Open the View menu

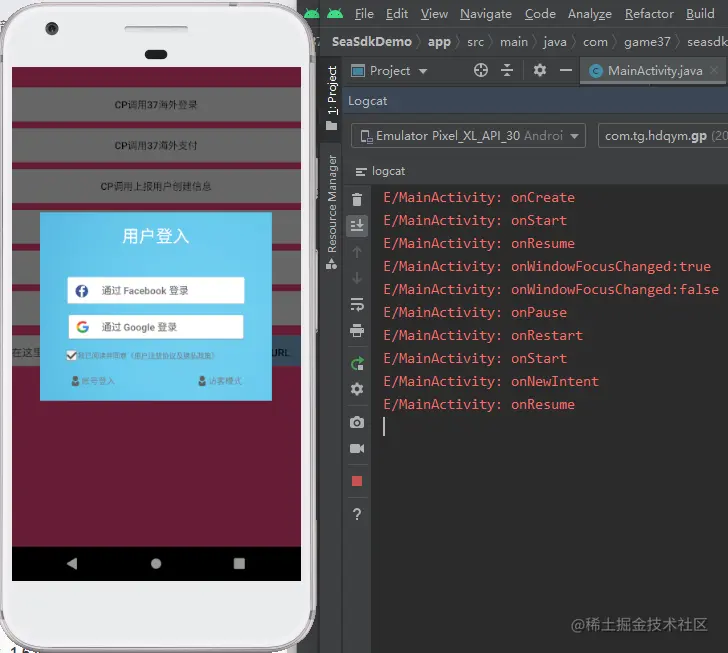pyautogui.click(x=434, y=14)
